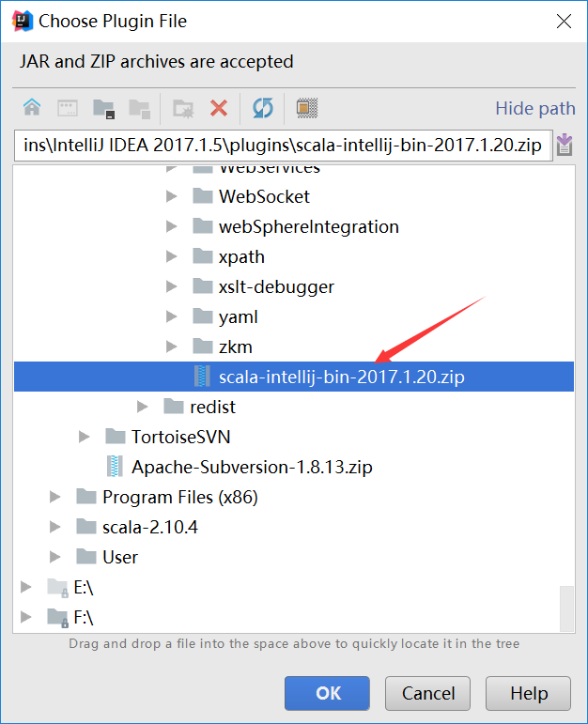Viewport: 588px width, 724px height.
Task: Close the Choose Plugin File dialog
Action: pos(564,22)
